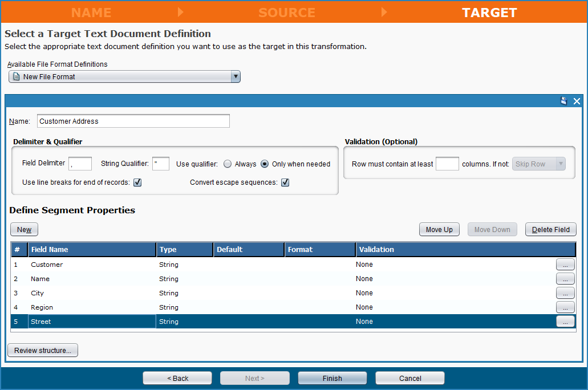Open the ellipsis options for Street field
This screenshot has width=588, height=390.
[x=565, y=322]
